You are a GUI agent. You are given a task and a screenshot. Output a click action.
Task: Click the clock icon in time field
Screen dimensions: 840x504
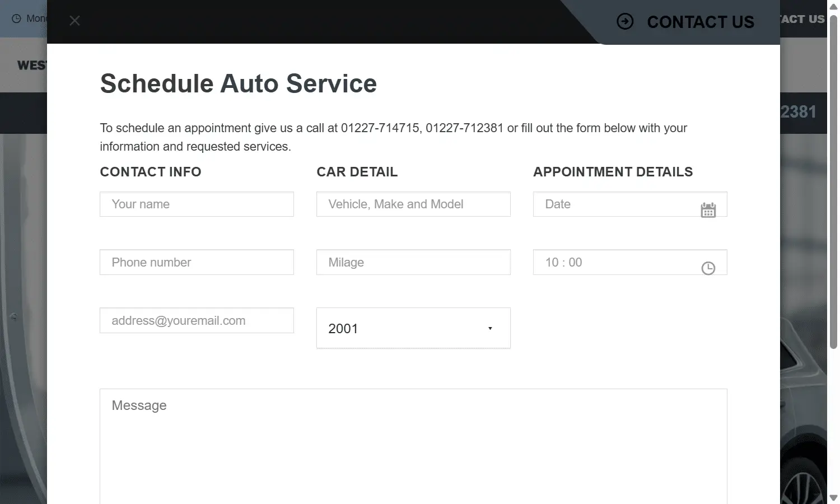708,268
